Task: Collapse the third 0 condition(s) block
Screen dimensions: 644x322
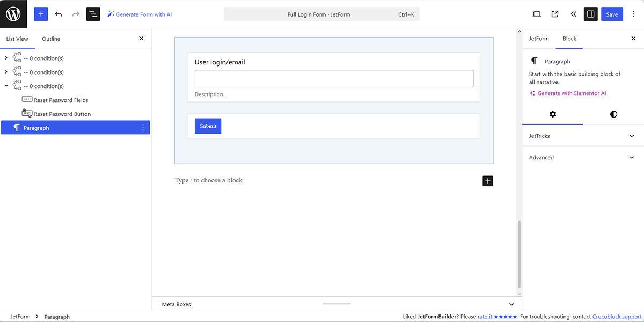Action: pos(6,86)
